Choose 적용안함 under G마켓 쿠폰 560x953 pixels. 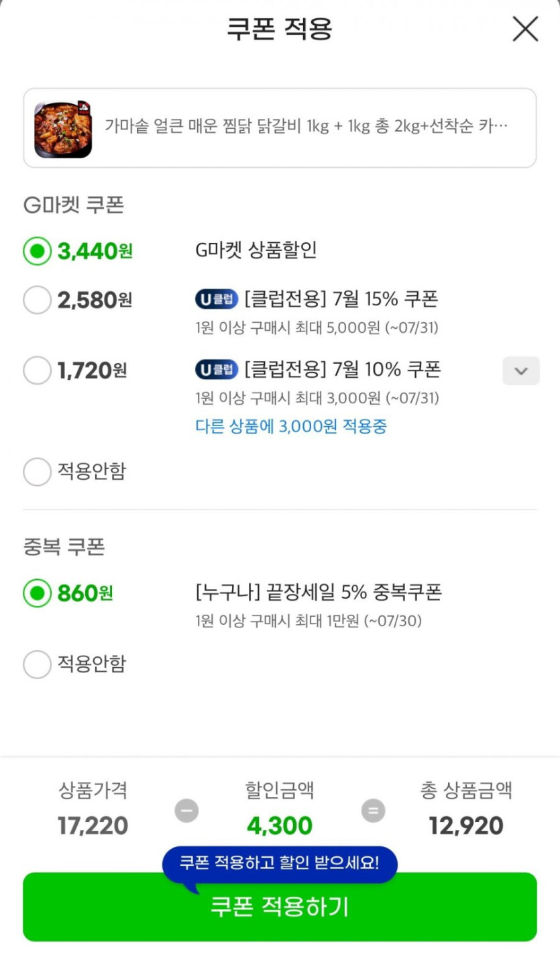coord(37,472)
